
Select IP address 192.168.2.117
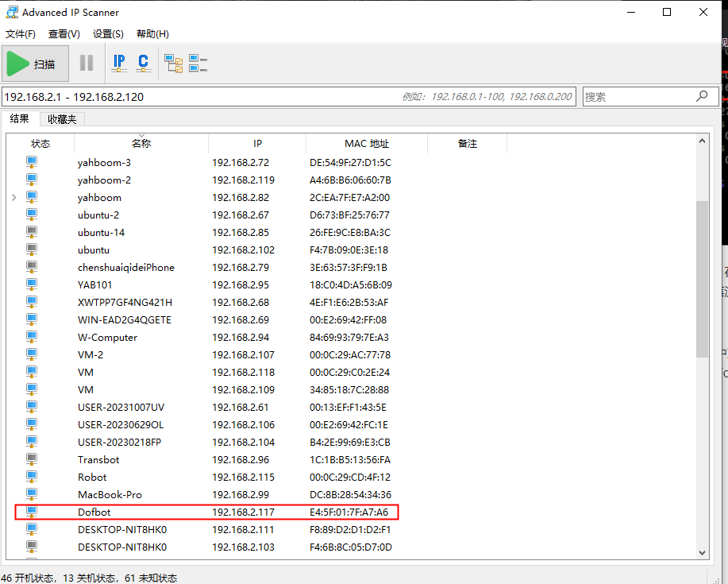(243, 512)
